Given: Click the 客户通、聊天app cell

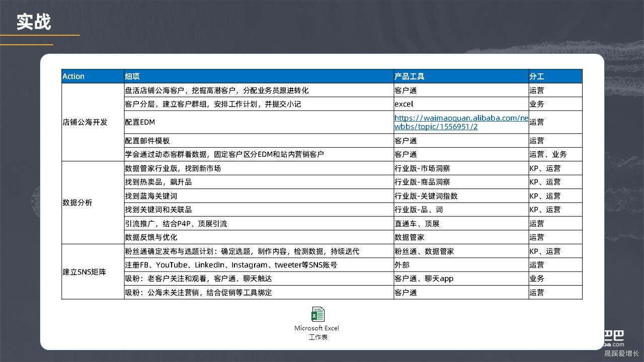Looking at the screenshot, I should pyautogui.click(x=461, y=279).
